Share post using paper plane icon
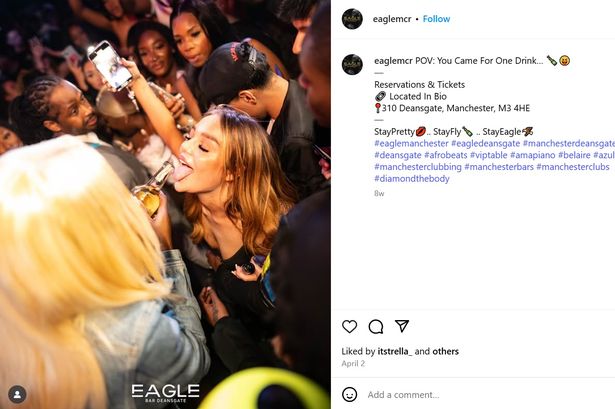615x409 pixels. (x=402, y=326)
